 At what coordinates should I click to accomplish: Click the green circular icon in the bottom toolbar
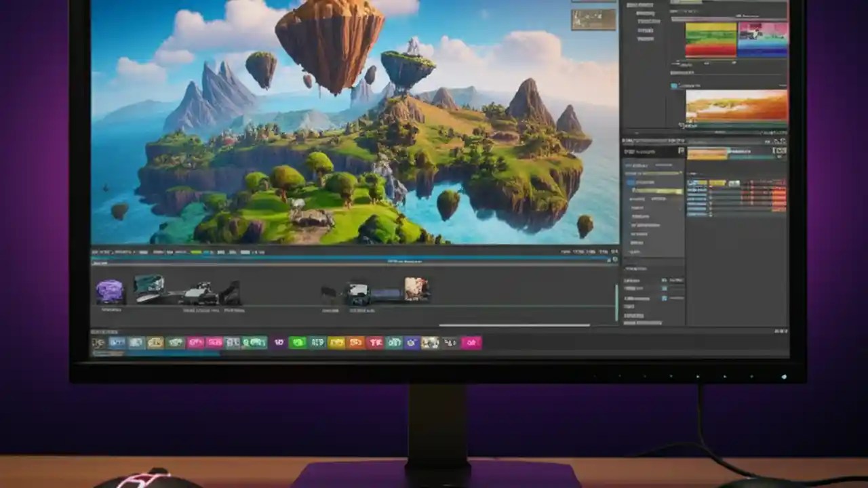[296, 342]
